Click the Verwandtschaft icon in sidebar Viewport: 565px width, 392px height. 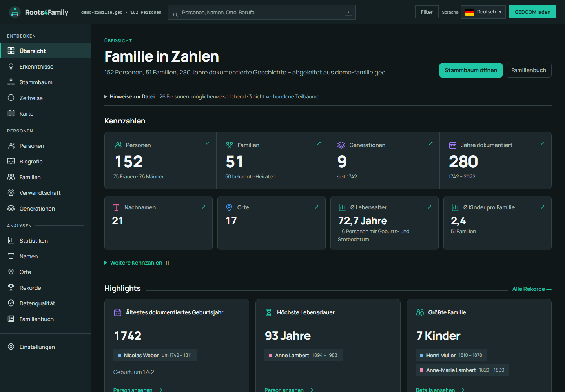coord(11,192)
